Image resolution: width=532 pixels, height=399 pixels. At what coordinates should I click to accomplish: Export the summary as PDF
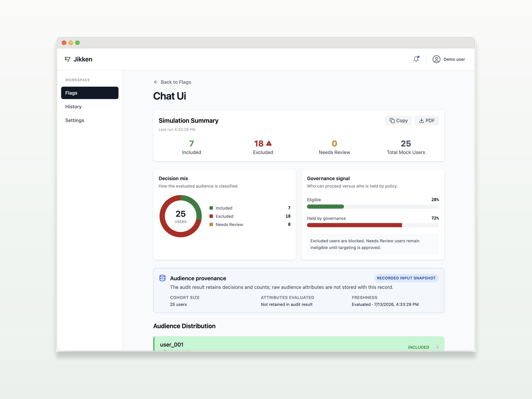pyautogui.click(x=427, y=121)
